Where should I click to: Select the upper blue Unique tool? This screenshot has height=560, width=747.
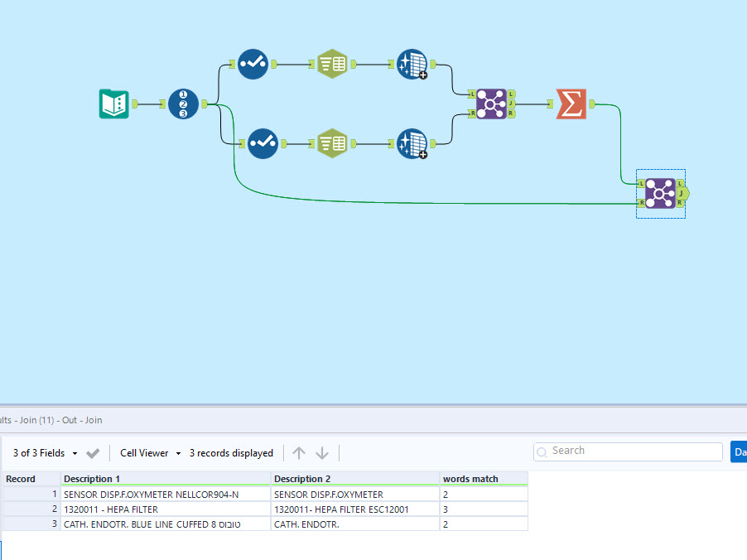coord(253,64)
